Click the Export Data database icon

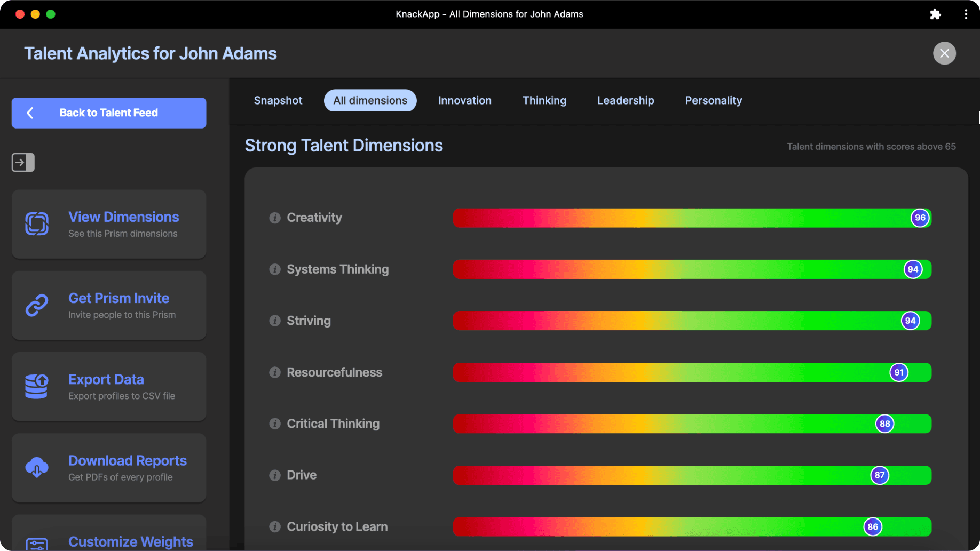(x=37, y=387)
